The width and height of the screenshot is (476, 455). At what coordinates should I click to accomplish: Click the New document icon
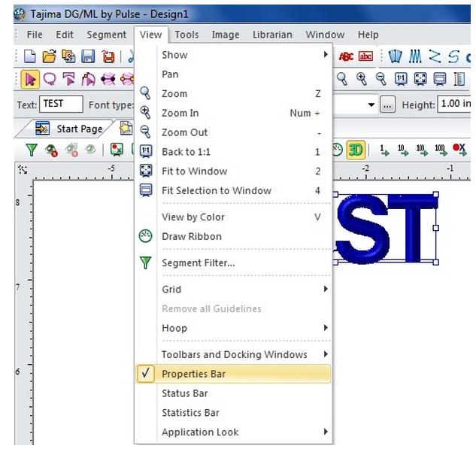pos(30,56)
